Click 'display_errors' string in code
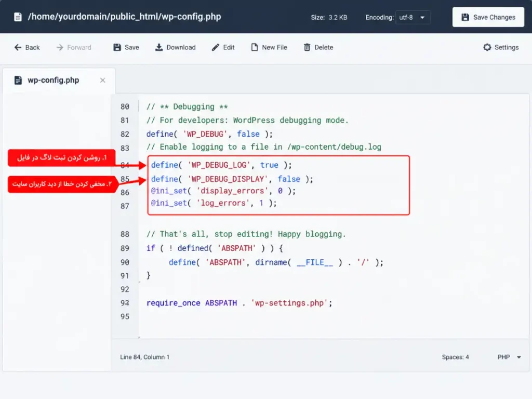The width and height of the screenshot is (532, 399). 232,191
